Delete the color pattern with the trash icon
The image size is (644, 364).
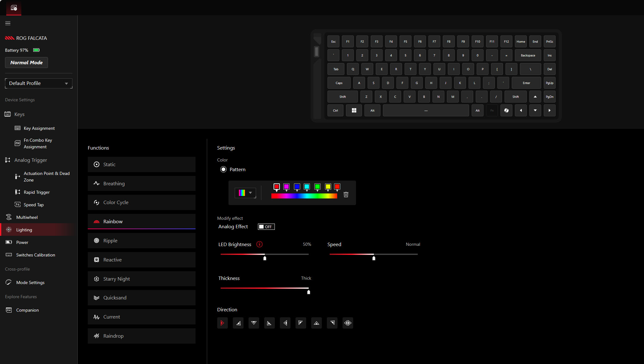[x=346, y=195]
